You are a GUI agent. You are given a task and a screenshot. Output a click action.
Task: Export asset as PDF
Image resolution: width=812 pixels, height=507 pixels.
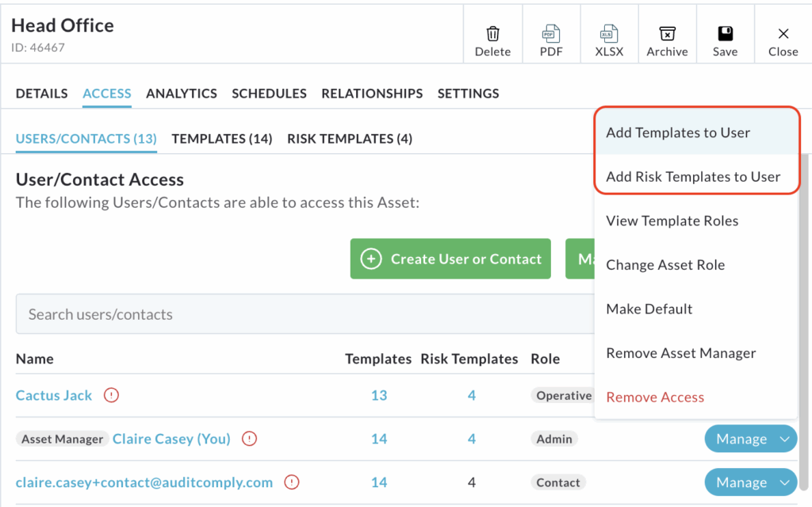(x=551, y=34)
